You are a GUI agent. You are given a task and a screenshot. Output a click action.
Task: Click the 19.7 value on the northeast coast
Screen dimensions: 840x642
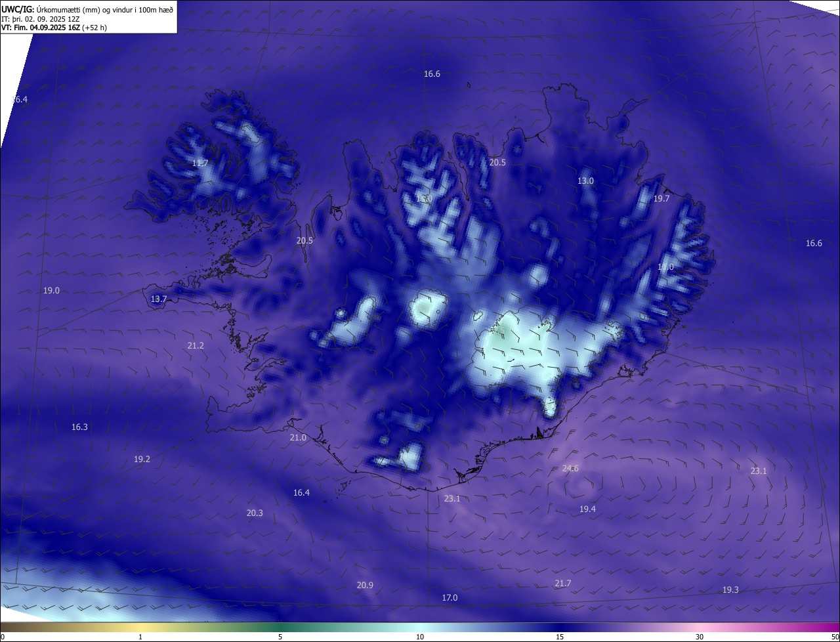click(661, 199)
